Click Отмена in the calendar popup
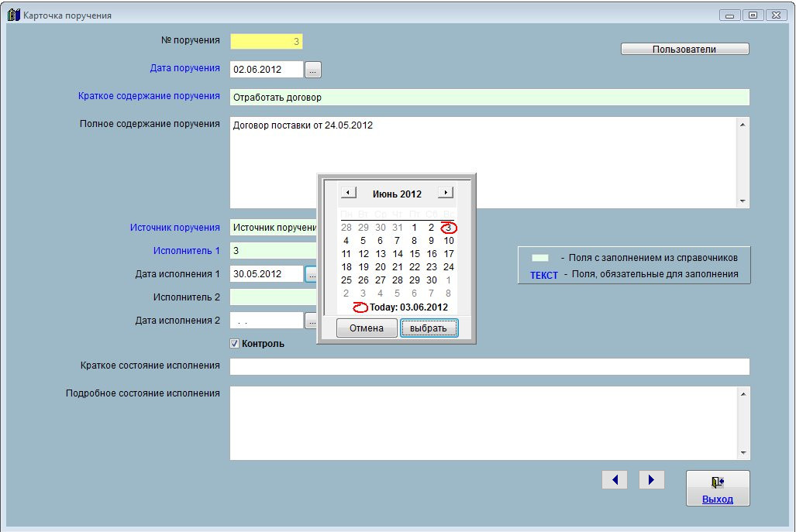The image size is (796, 532). click(x=367, y=328)
